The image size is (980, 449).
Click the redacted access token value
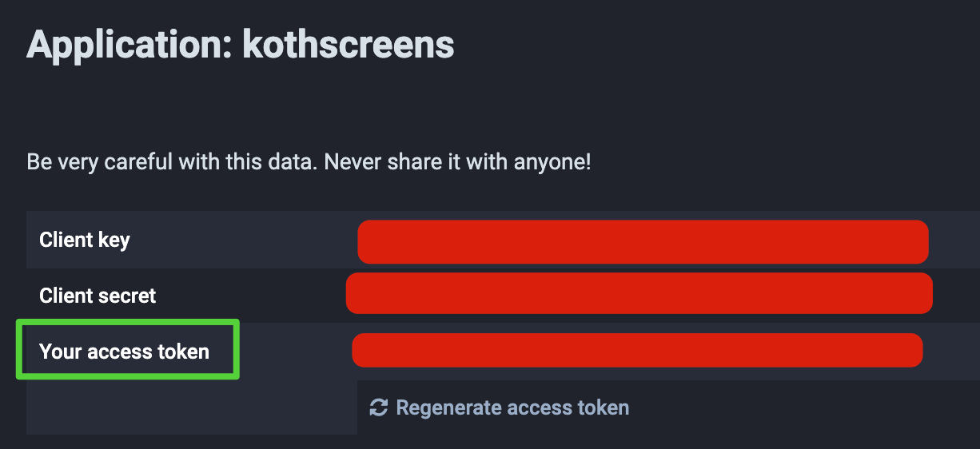637,351
